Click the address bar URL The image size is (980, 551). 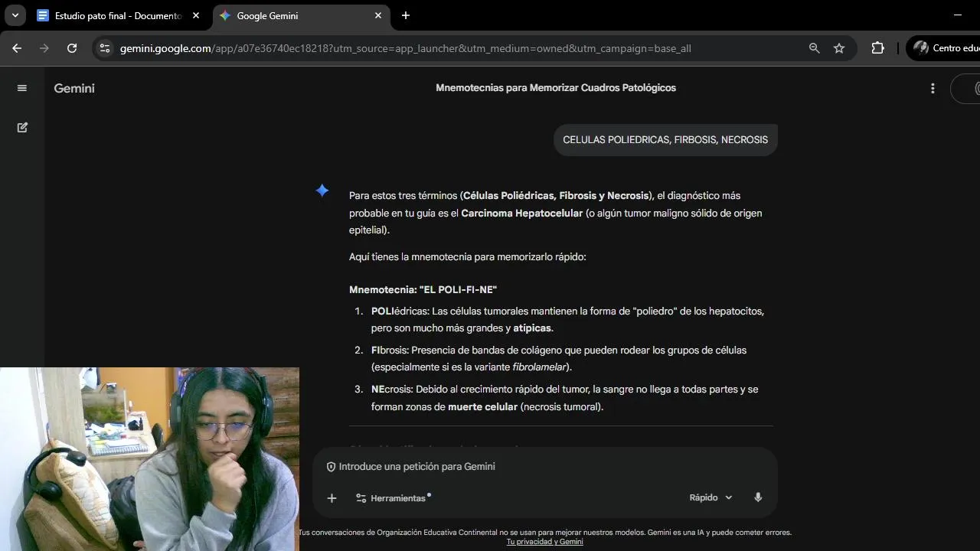pos(406,48)
